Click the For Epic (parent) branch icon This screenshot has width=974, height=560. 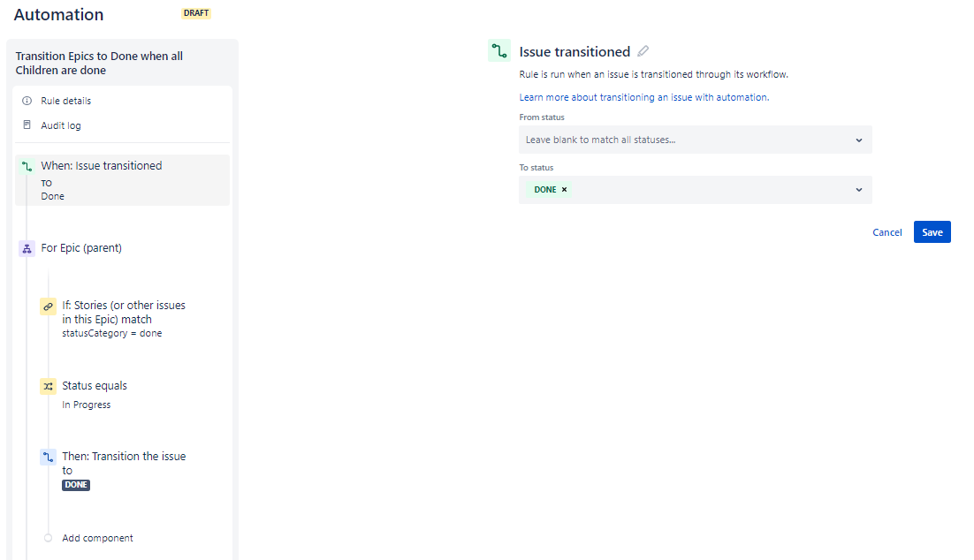(x=26, y=248)
